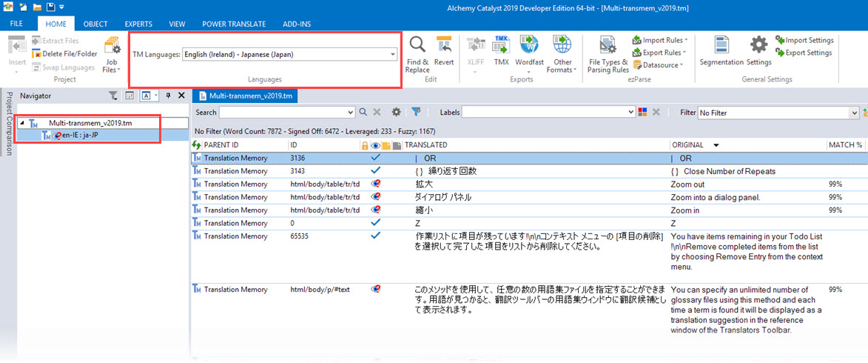Switch to the EXPERTS ribbon tab

138,24
